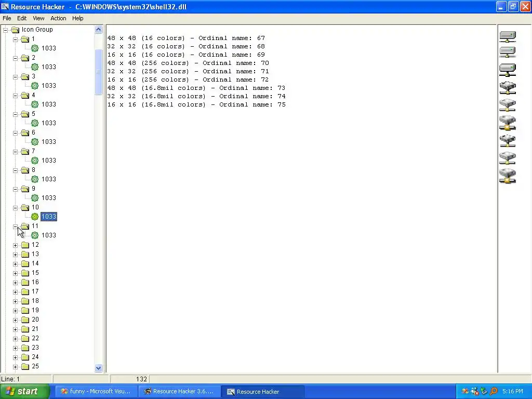Click the Icon Group folder icon
532x399 pixels.
click(15, 30)
